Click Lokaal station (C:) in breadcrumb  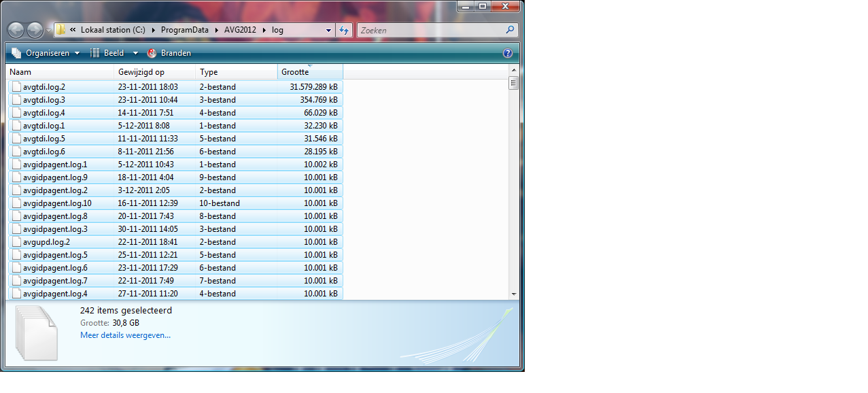tap(113, 30)
